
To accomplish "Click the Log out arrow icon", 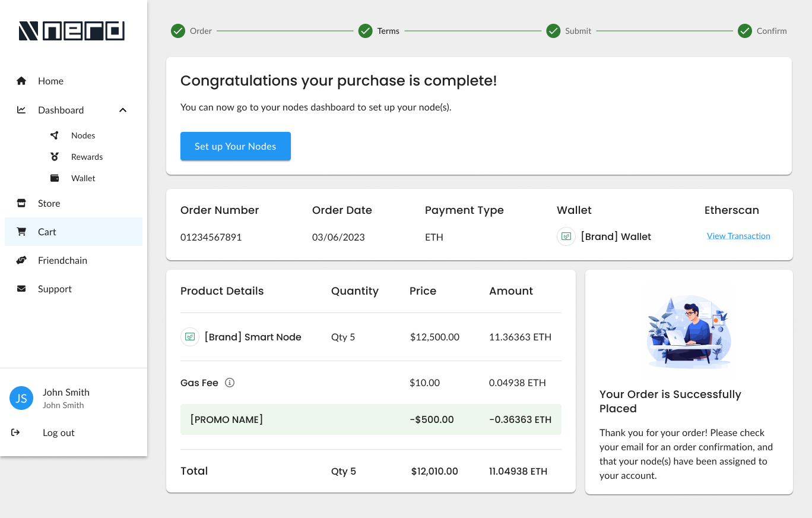I will (15, 432).
